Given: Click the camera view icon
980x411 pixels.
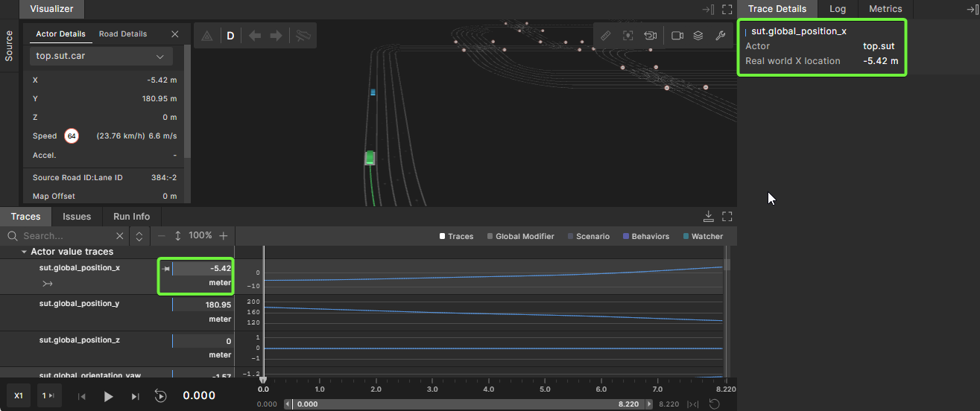Looking at the screenshot, I should [x=677, y=36].
